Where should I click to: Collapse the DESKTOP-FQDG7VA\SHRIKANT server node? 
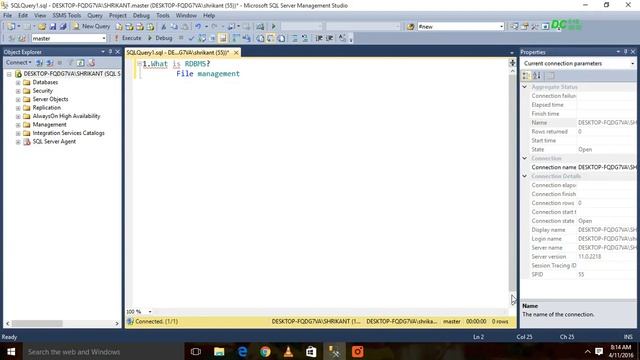[9, 74]
